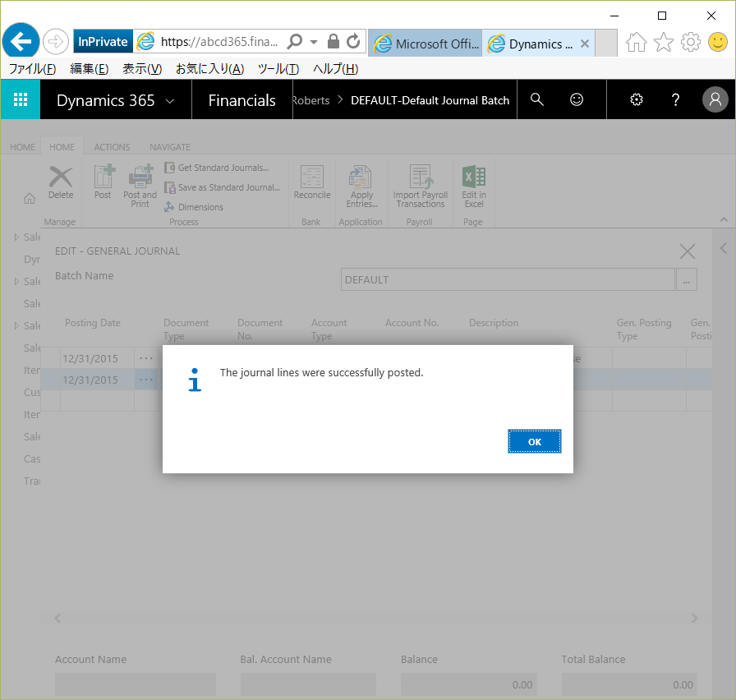Open the row menu for first 12/31/2015 line

[146, 358]
